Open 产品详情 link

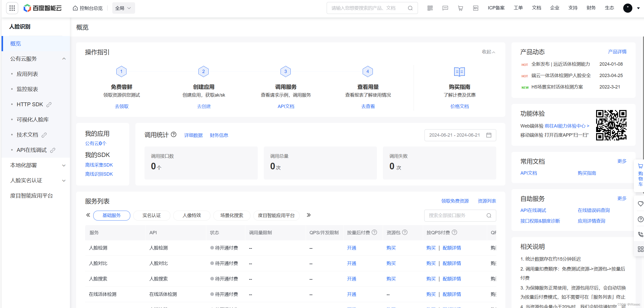(x=617, y=52)
